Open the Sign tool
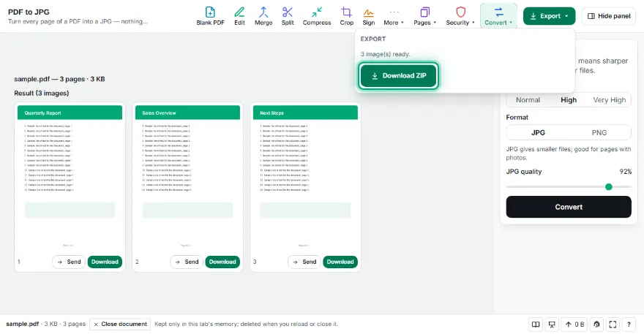Viewport: 644px width, 334px height. pos(368,16)
